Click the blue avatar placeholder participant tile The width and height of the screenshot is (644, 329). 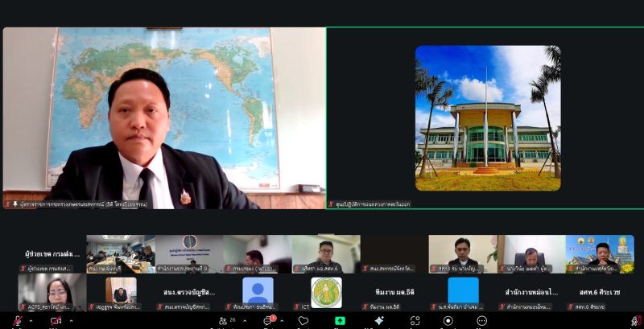(x=258, y=290)
